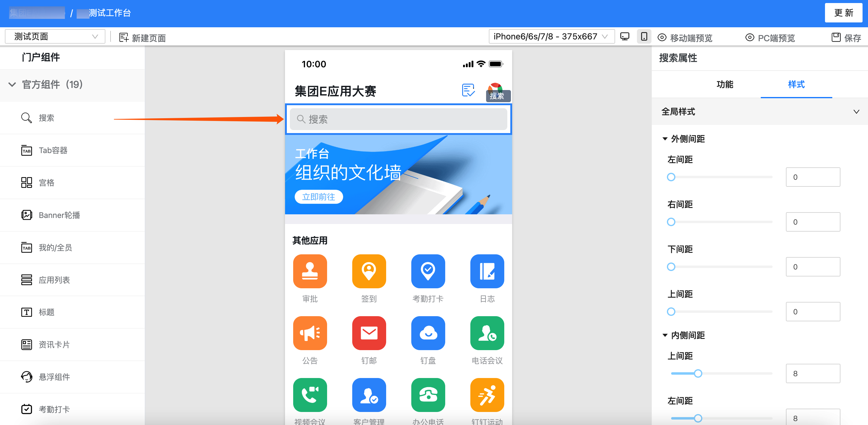Image resolution: width=868 pixels, height=425 pixels.
Task: Click the 钉邮 mail app icon
Action: tap(369, 333)
